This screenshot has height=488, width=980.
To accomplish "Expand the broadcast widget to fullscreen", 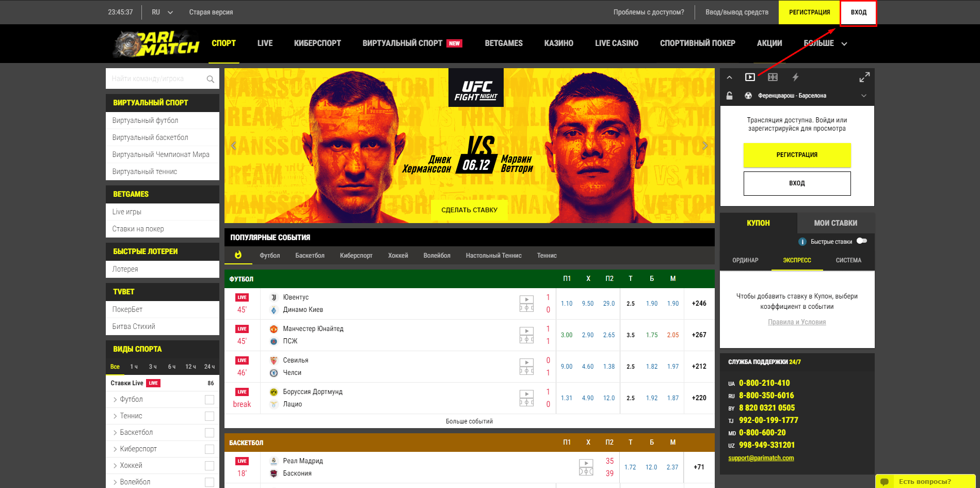I will (x=864, y=77).
